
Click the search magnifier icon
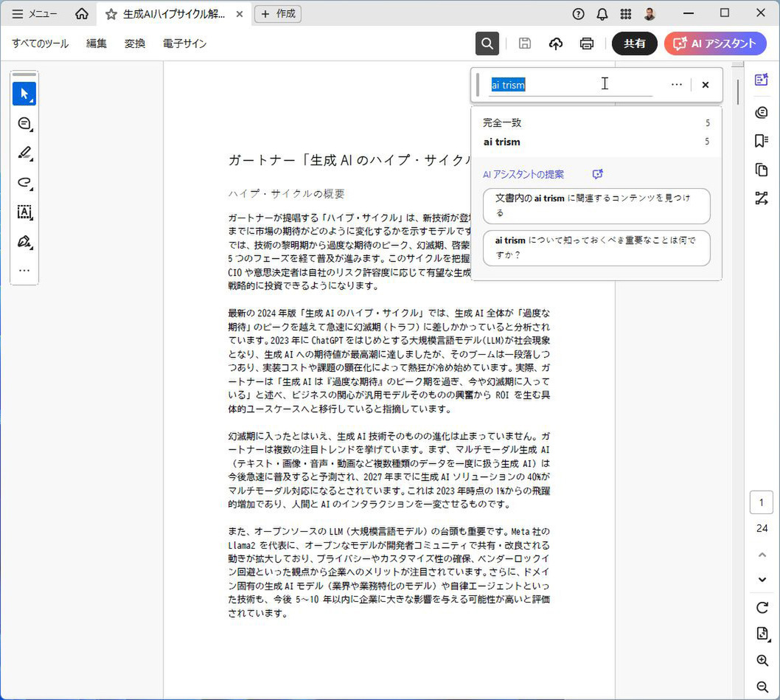(487, 44)
